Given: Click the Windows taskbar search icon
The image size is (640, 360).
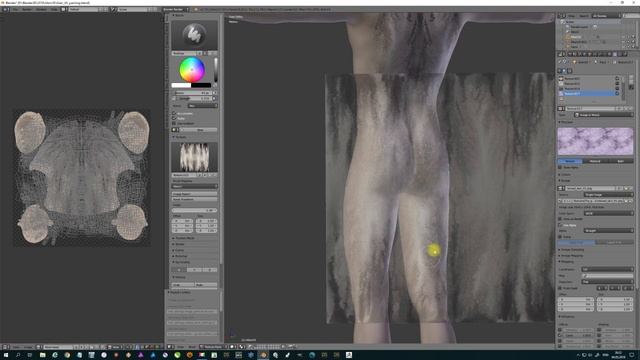Looking at the screenshot, I should click(x=18, y=355).
